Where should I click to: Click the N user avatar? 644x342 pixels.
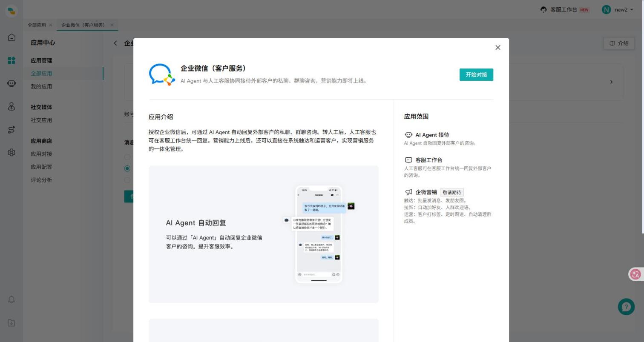click(x=607, y=9)
